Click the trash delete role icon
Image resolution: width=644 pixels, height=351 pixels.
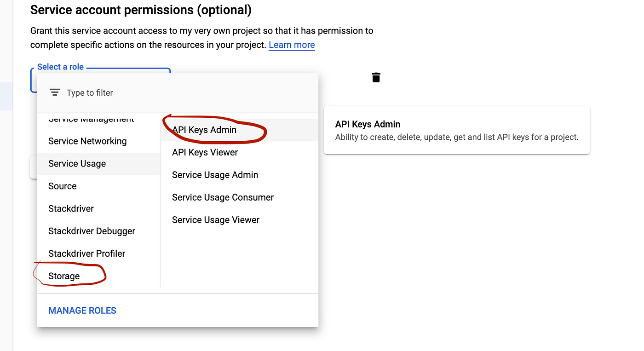(x=376, y=77)
